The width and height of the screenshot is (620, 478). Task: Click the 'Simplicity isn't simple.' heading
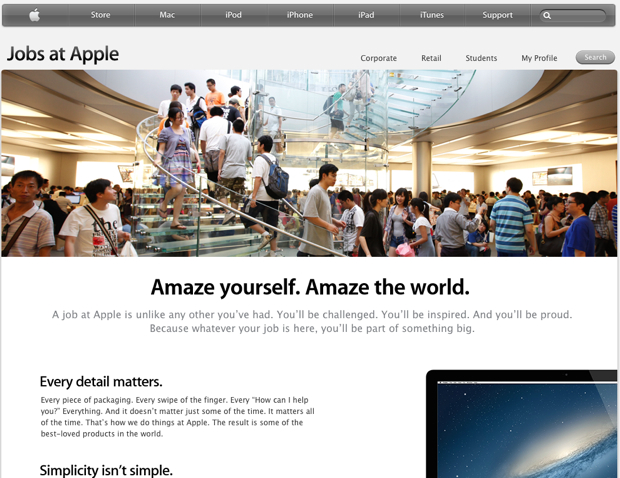pyautogui.click(x=106, y=470)
